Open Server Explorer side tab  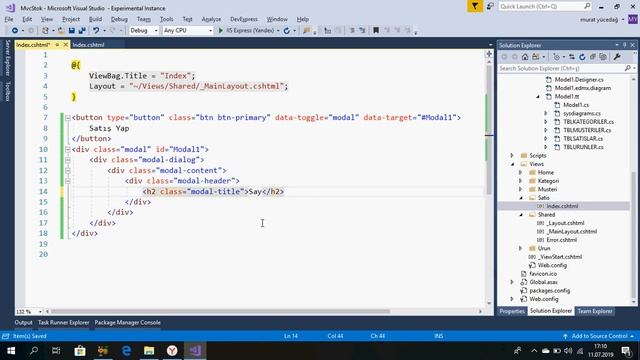click(7, 58)
